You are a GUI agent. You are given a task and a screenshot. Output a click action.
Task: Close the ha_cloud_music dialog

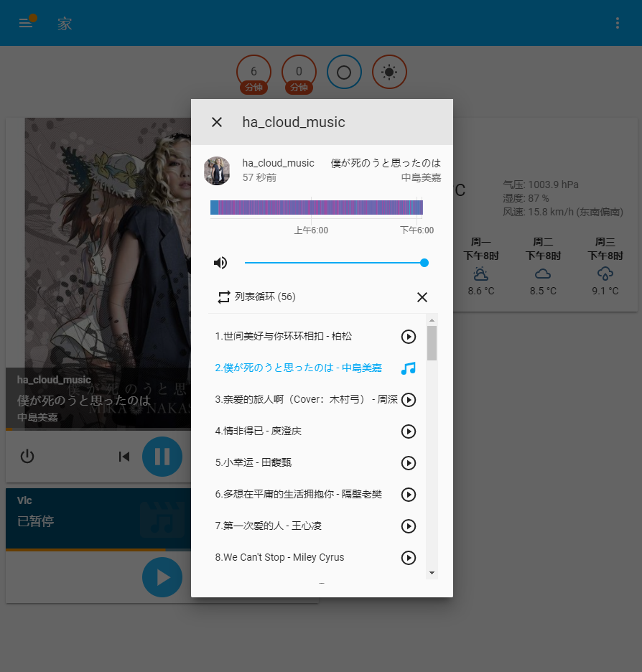pyautogui.click(x=217, y=122)
